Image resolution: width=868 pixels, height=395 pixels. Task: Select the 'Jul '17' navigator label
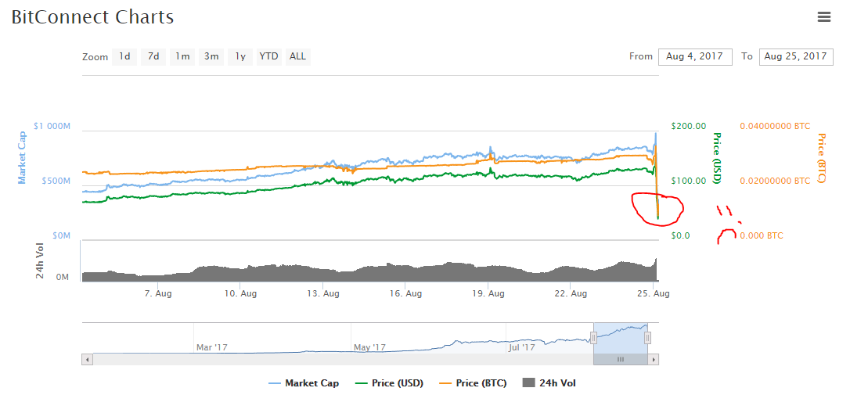pyautogui.click(x=521, y=347)
